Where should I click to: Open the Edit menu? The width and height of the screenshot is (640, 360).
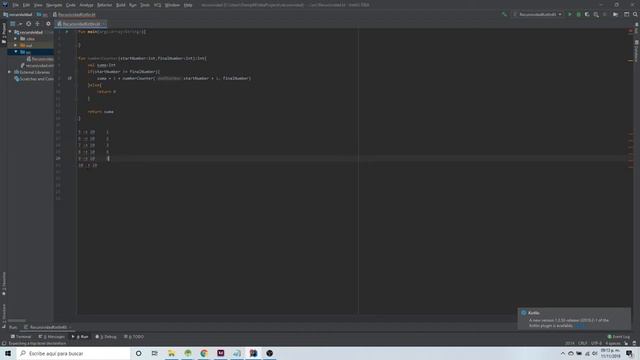[26, 5]
